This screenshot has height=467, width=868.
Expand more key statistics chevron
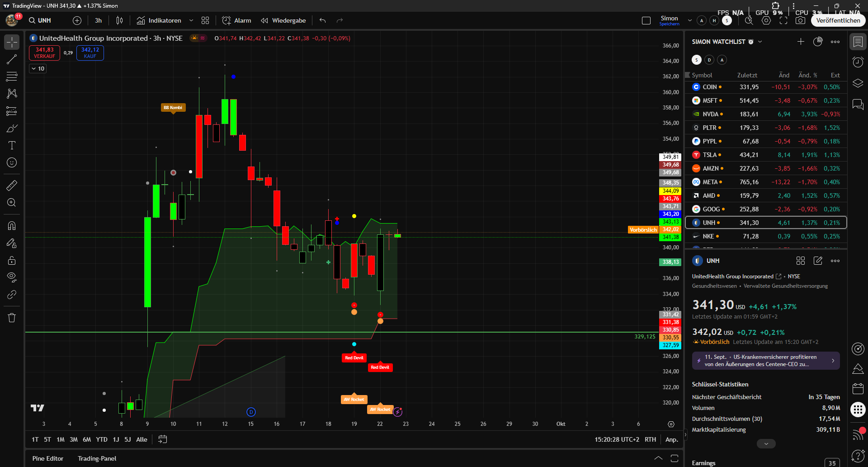(766, 444)
